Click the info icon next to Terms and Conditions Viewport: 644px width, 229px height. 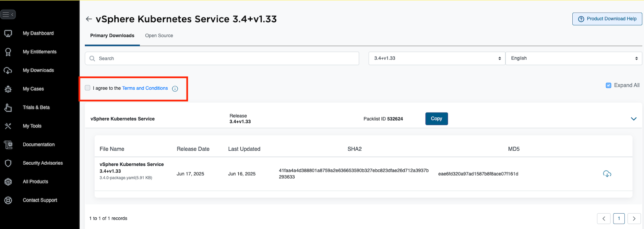pos(175,89)
